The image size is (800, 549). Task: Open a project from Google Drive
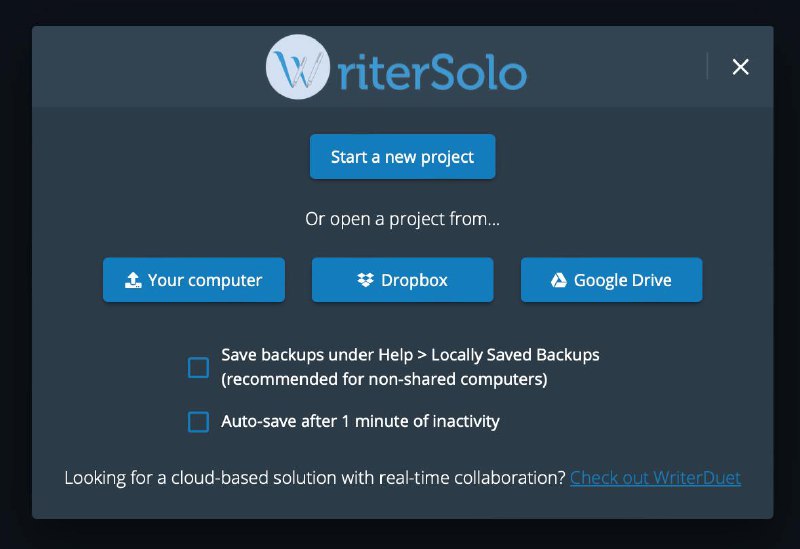click(611, 280)
